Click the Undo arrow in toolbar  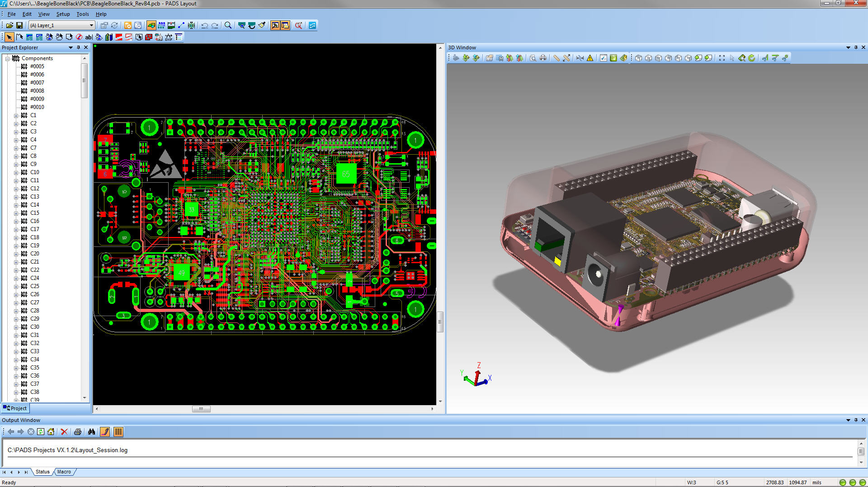pyautogui.click(x=205, y=25)
